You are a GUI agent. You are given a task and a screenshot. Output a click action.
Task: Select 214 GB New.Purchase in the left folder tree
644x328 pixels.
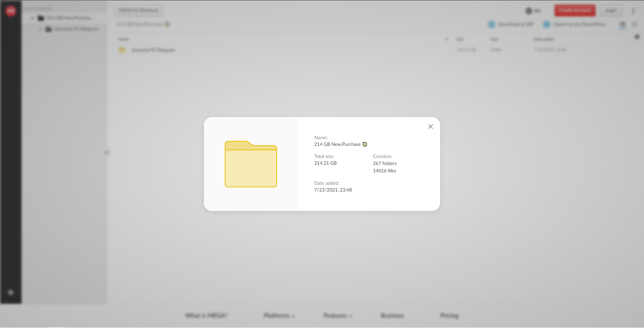70,18
